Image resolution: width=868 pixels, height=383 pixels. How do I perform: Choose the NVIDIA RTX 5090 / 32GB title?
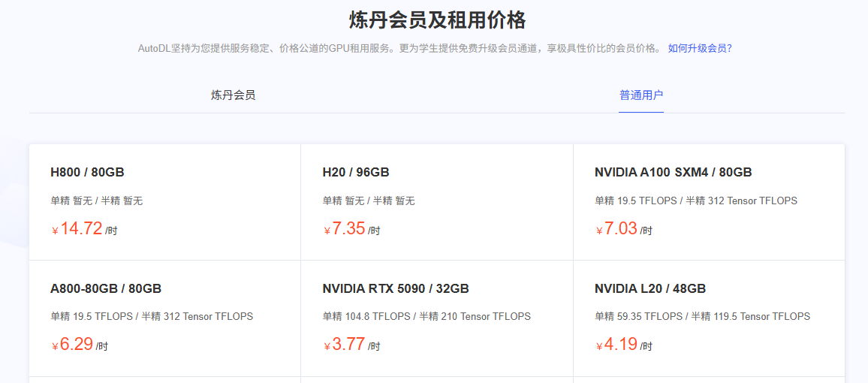click(x=396, y=288)
